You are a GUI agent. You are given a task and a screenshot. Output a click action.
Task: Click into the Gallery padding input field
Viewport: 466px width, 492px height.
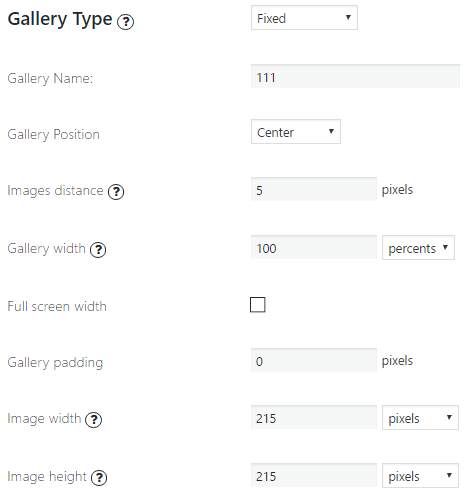(x=314, y=360)
